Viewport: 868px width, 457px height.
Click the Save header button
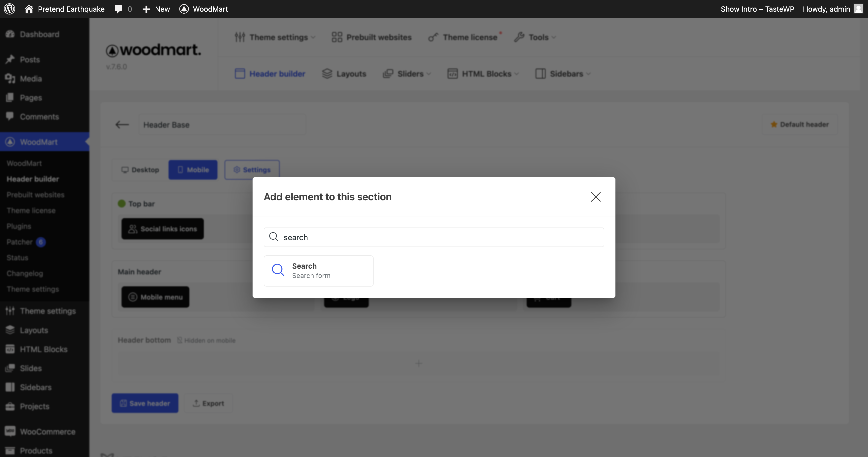pyautogui.click(x=145, y=403)
